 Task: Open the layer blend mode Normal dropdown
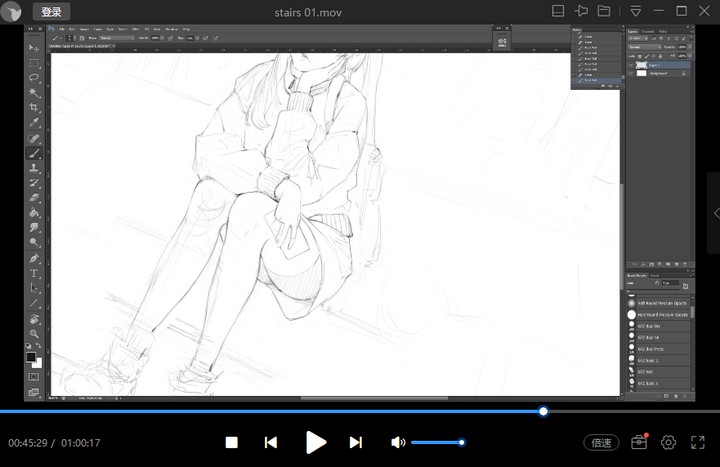pos(645,47)
